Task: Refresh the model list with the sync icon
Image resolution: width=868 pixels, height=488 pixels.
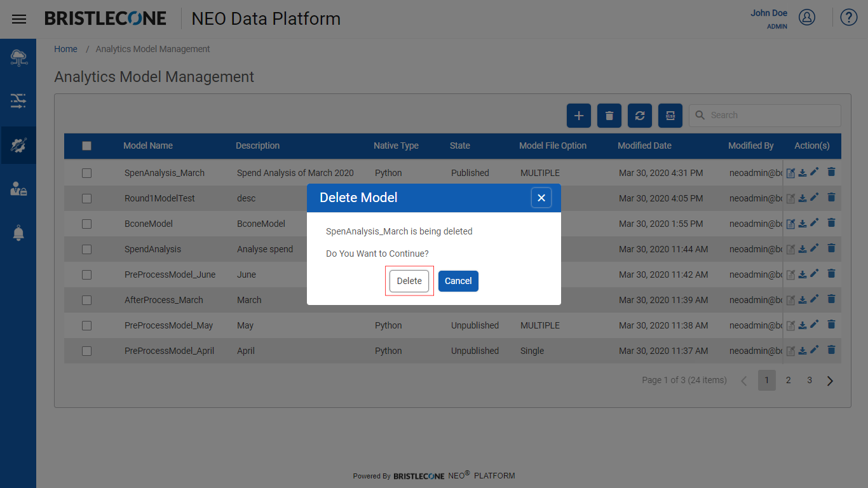Action: pyautogui.click(x=640, y=116)
